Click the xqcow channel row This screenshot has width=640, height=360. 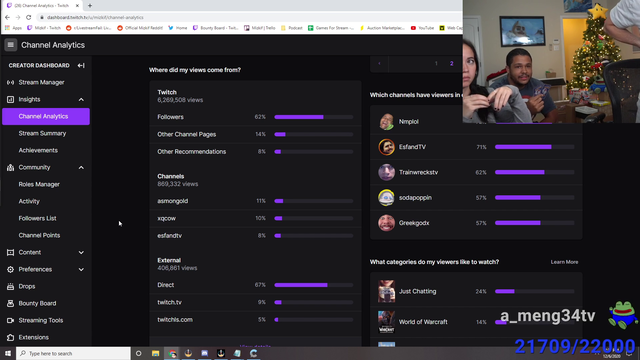tap(255, 218)
